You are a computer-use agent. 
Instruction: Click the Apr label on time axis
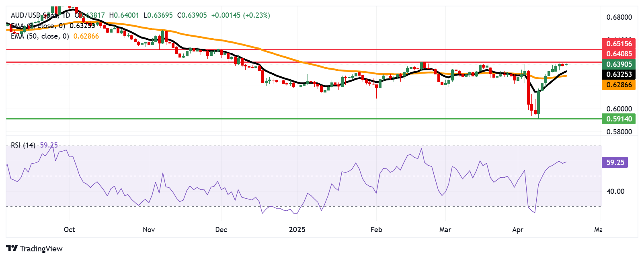[x=517, y=230]
